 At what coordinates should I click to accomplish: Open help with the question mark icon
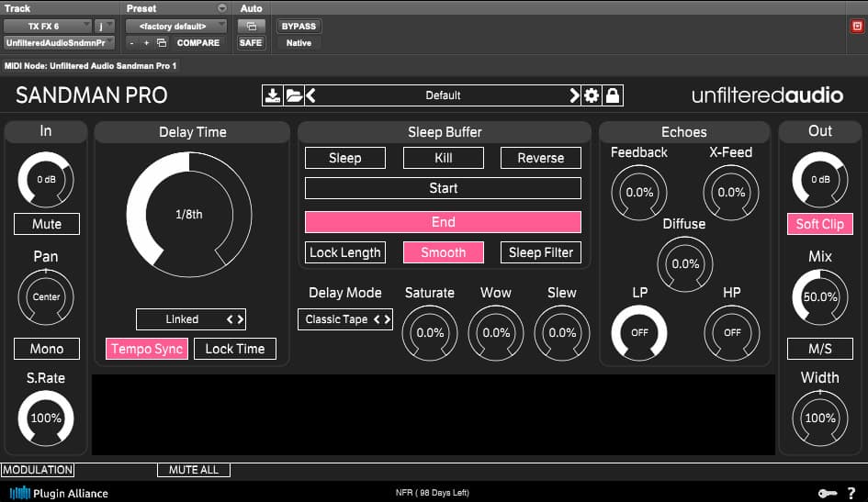coord(851,493)
